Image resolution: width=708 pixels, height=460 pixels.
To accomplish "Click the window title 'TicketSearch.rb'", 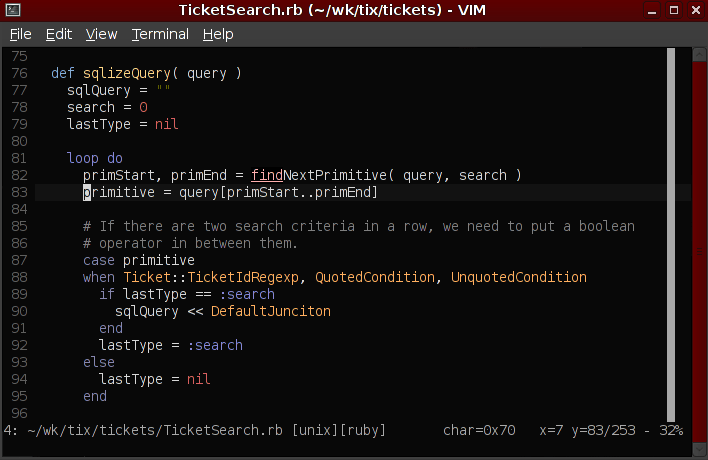I will [x=240, y=10].
